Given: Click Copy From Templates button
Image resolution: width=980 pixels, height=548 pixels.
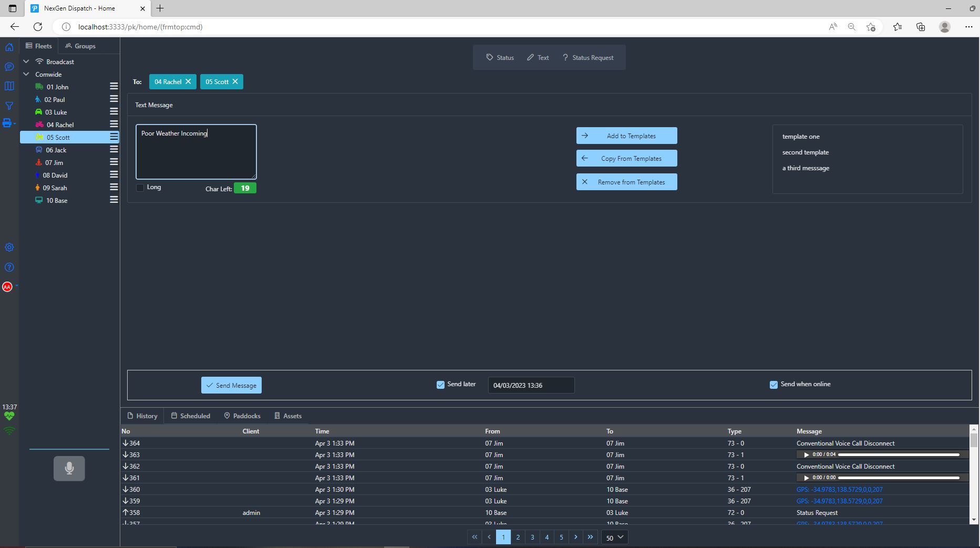Looking at the screenshot, I should (626, 158).
